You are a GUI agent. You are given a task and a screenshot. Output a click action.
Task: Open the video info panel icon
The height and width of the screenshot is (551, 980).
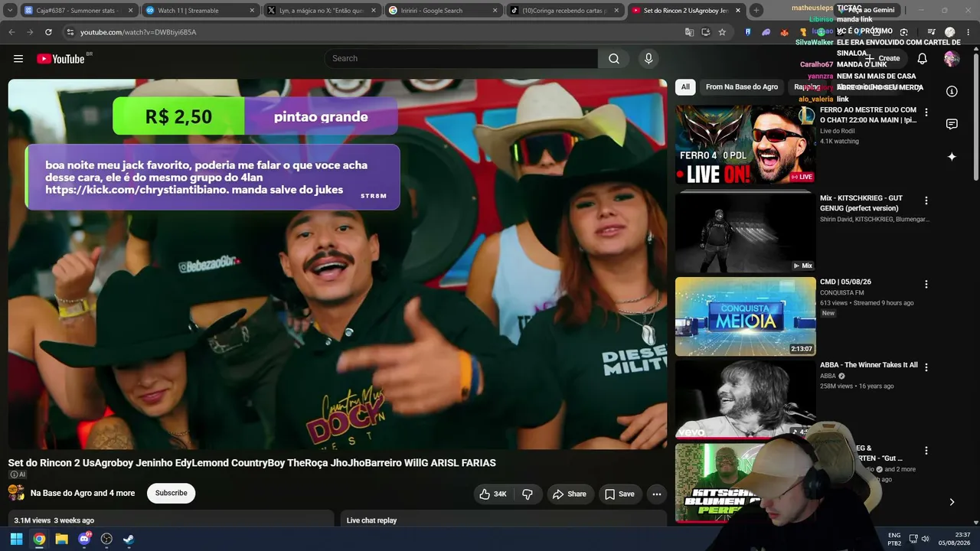click(x=952, y=91)
